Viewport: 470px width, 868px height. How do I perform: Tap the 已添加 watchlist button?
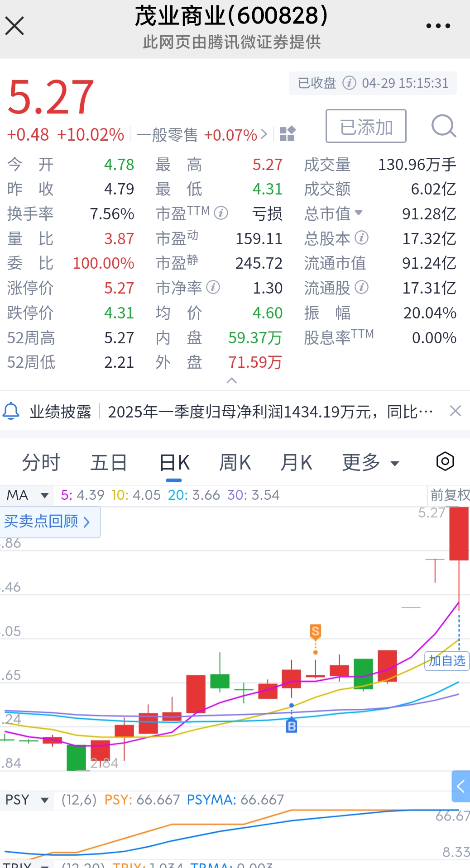coord(366,126)
